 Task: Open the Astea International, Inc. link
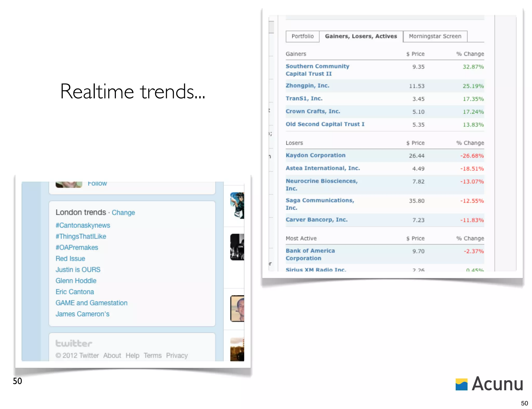[323, 168]
